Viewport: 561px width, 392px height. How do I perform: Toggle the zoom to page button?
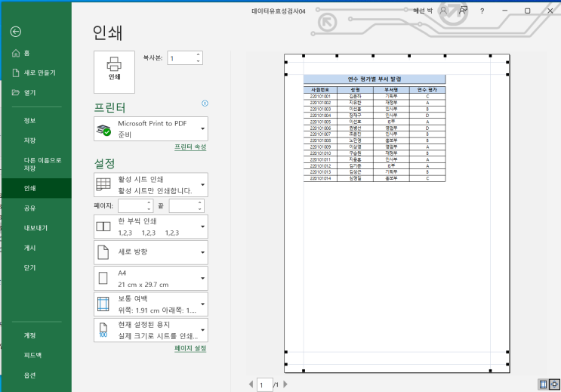coord(554,384)
